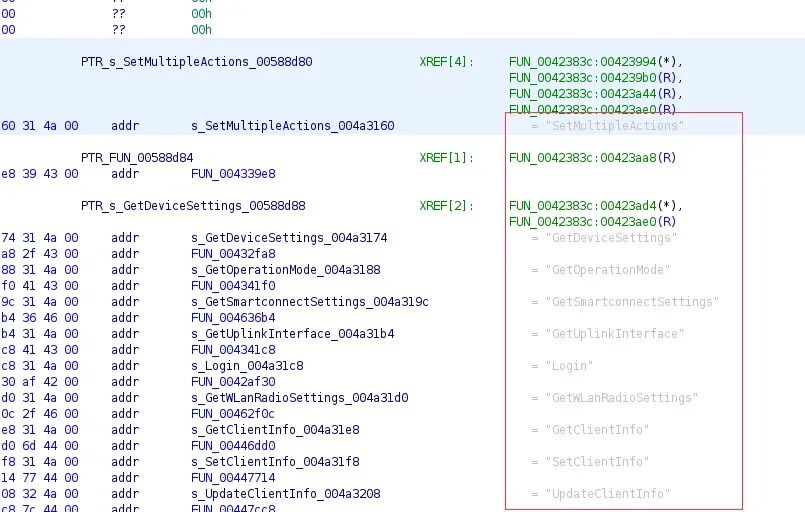Click the PTR_FUN_00588d84 label

coord(137,158)
